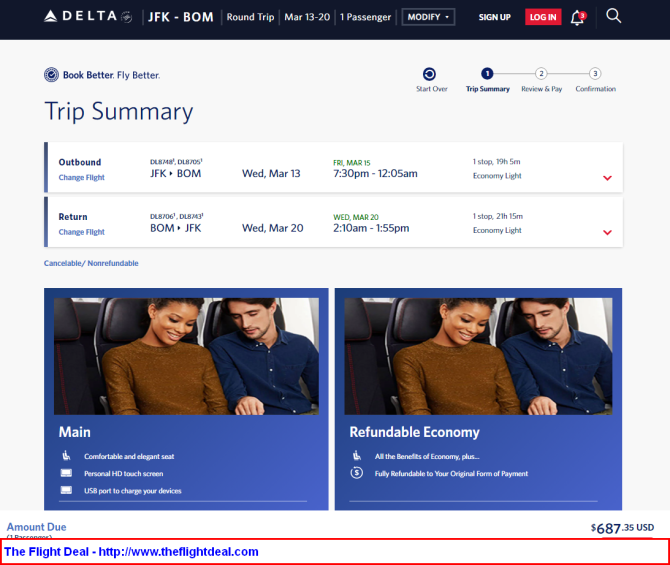Screen dimensions: 670x565
Task: Open the search magnifier icon
Action: point(614,16)
